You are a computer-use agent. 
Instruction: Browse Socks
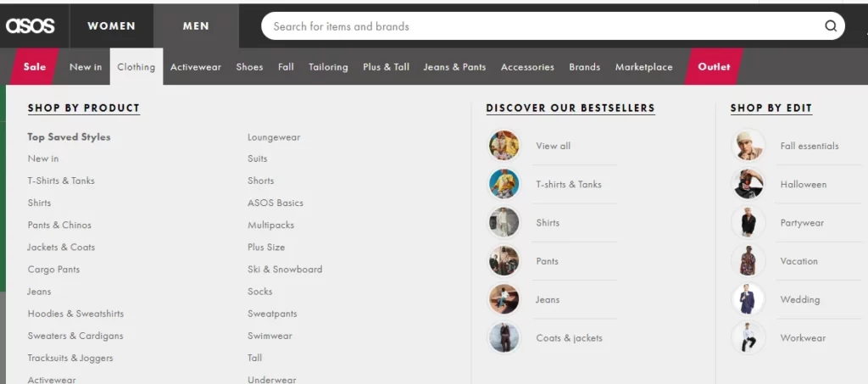(x=259, y=292)
